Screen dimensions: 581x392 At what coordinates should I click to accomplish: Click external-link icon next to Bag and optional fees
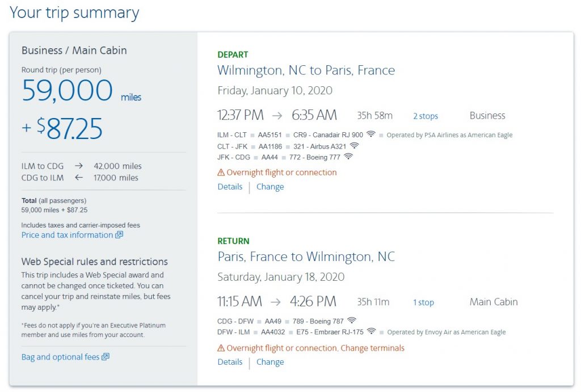(105, 357)
